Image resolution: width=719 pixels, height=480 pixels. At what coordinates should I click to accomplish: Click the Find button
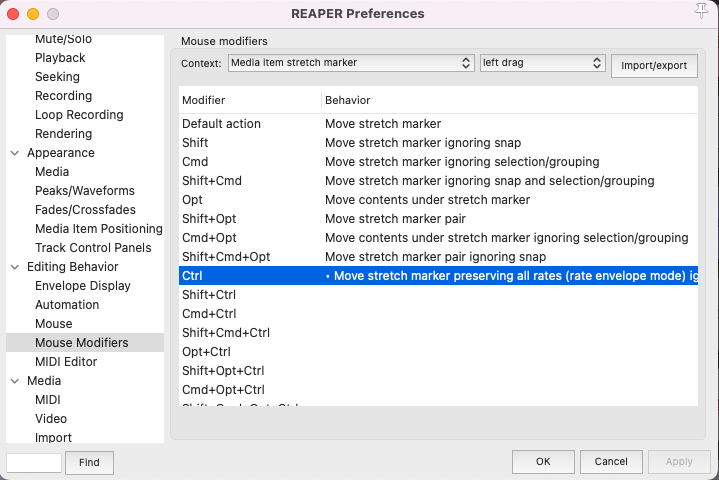tap(89, 463)
